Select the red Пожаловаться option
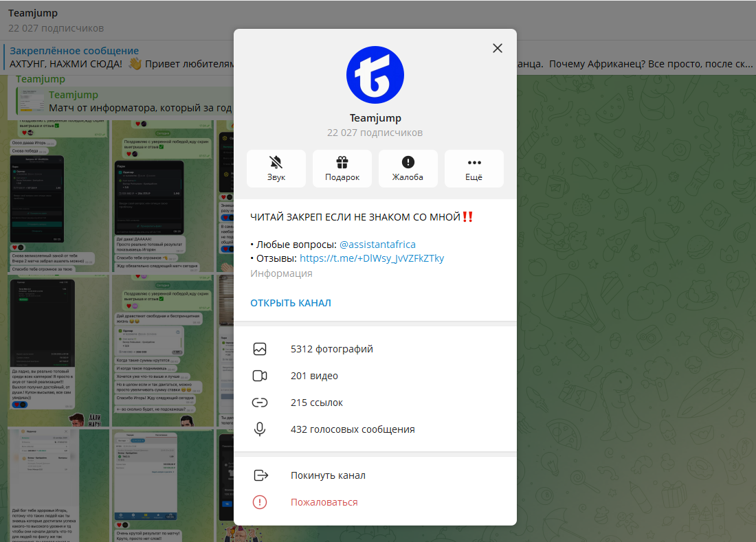The height and width of the screenshot is (542, 756). pyautogui.click(x=375, y=502)
